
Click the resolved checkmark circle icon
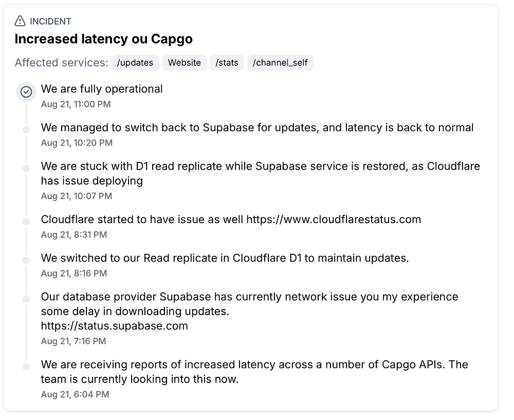[x=26, y=92]
